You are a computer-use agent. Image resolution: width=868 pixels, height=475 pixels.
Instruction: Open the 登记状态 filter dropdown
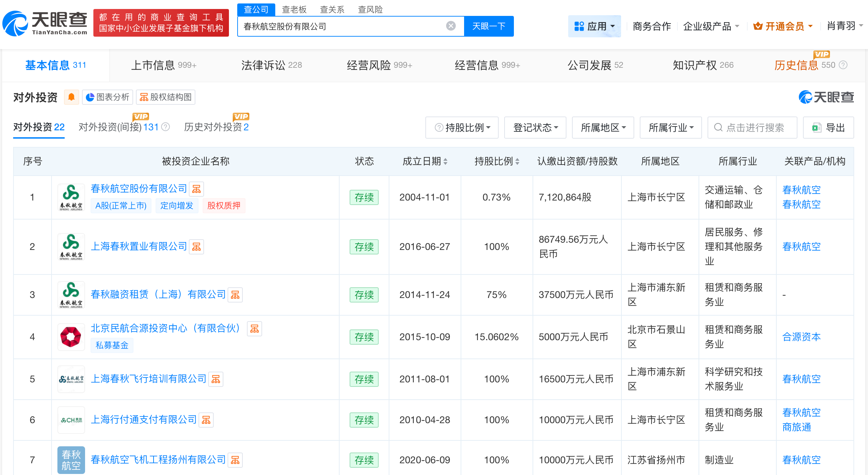coord(535,127)
